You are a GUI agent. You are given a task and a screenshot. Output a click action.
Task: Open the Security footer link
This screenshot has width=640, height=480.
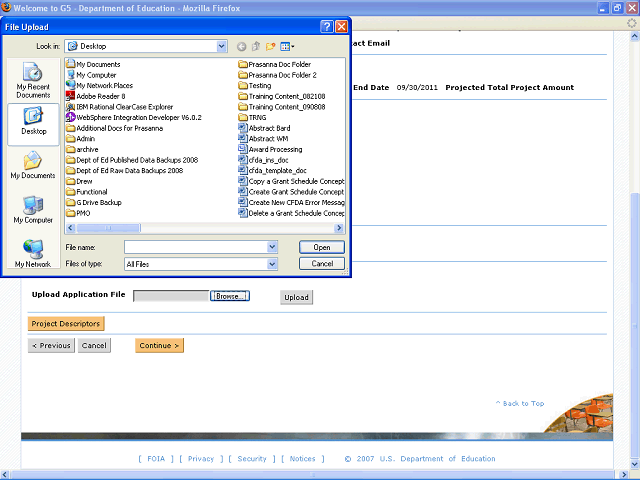point(252,459)
